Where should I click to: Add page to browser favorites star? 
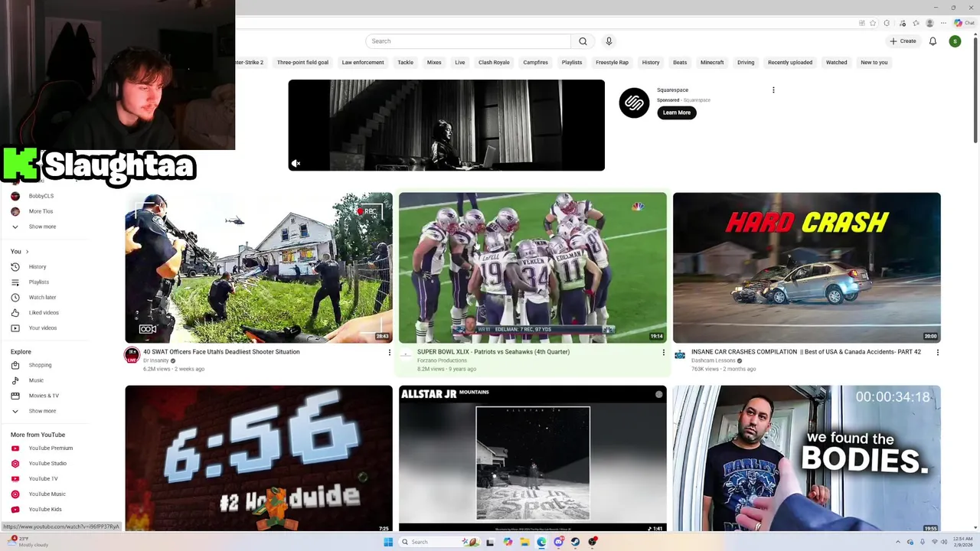tap(873, 23)
